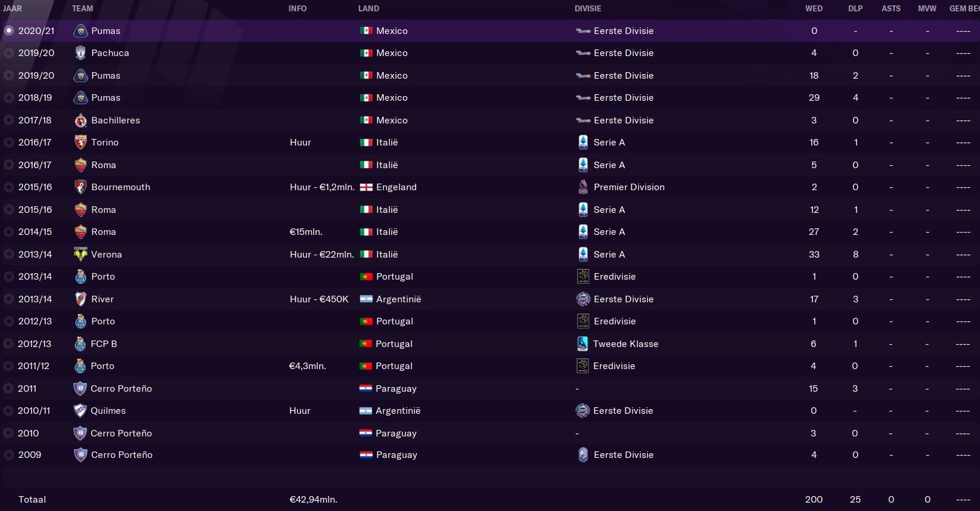This screenshot has height=511, width=980.
Task: Select the 2014/15 Roma row radio button
Action: coord(9,232)
